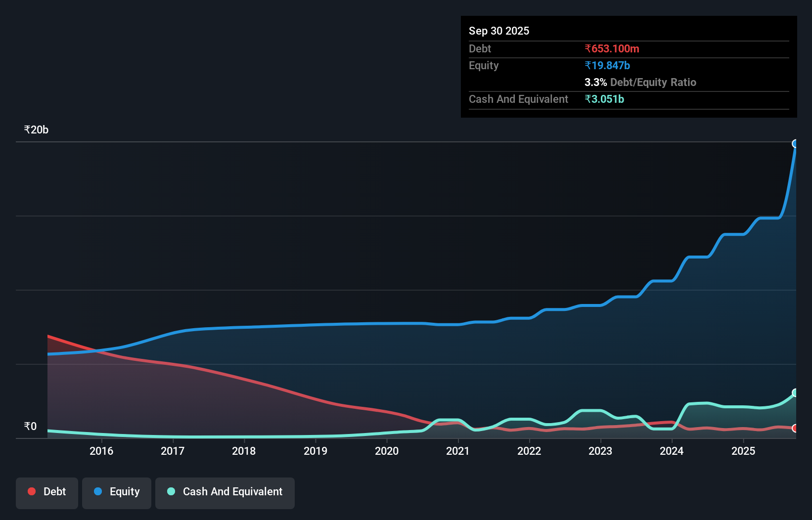Click the red Debt legend dot
Image resolution: width=812 pixels, height=520 pixels.
(31, 491)
